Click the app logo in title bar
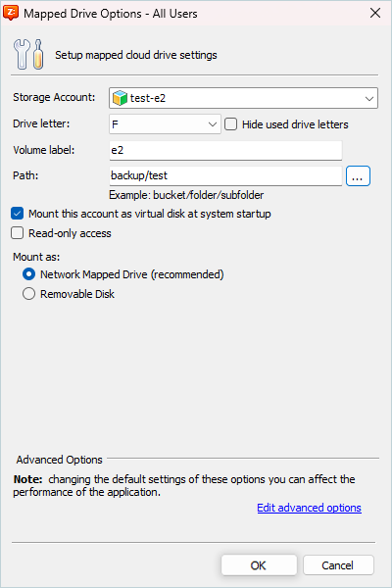The width and height of the screenshot is (392, 588). pyautogui.click(x=11, y=13)
